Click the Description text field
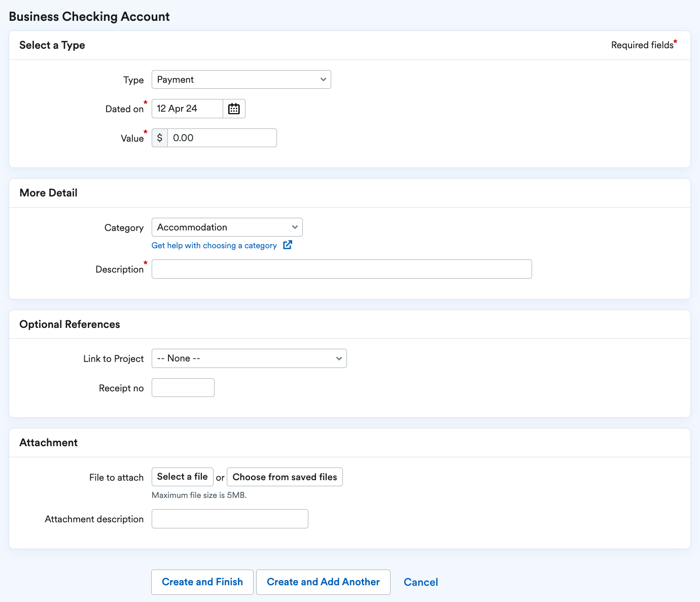The width and height of the screenshot is (700, 602). click(x=342, y=269)
